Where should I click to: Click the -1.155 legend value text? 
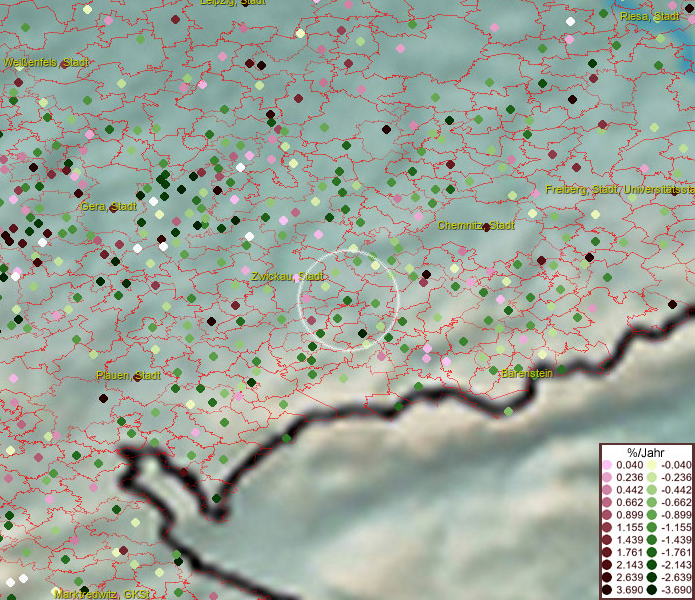(676, 527)
